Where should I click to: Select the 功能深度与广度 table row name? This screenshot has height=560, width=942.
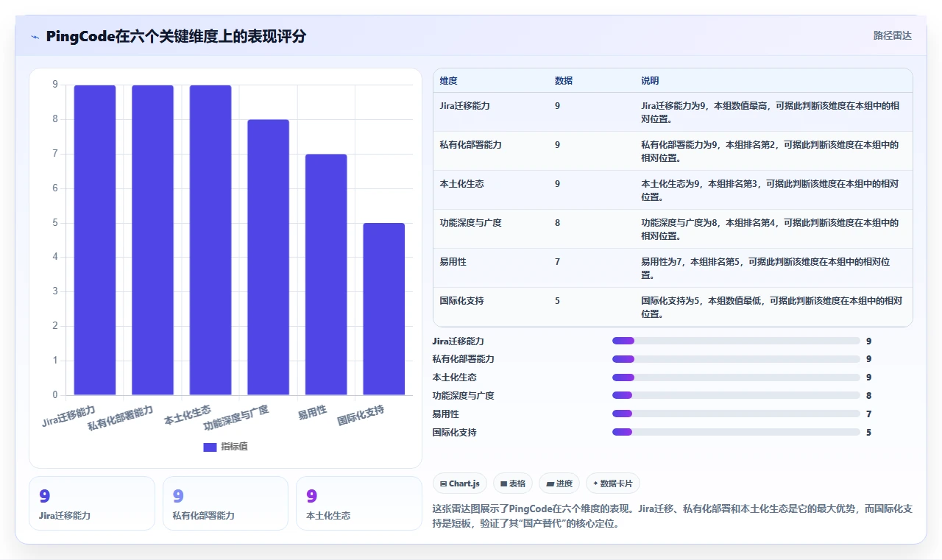click(x=470, y=222)
